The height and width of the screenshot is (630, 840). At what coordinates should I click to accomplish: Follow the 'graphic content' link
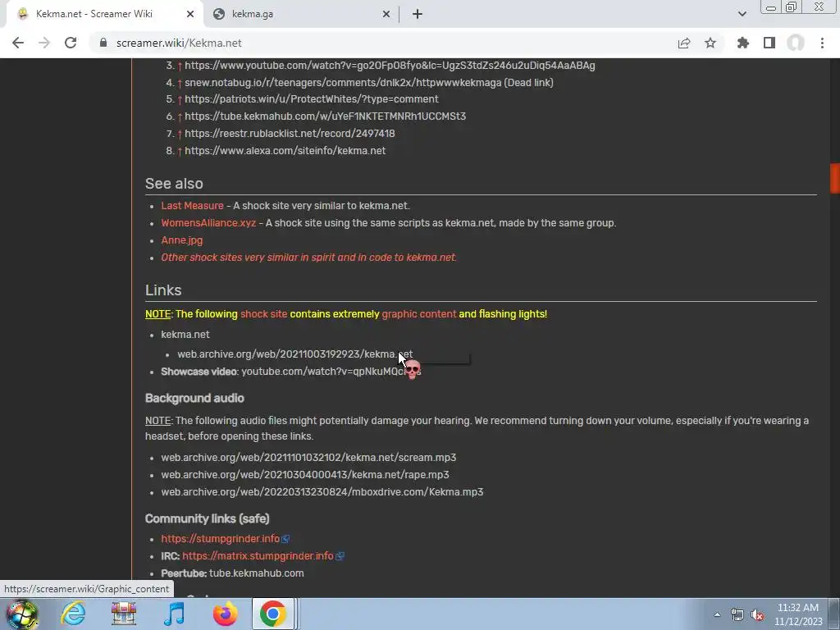tap(419, 314)
